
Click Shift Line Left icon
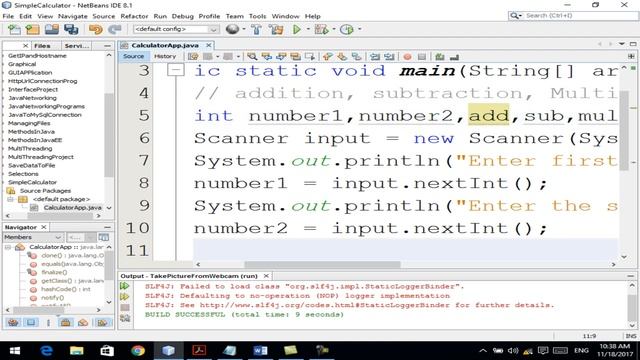[375, 57]
